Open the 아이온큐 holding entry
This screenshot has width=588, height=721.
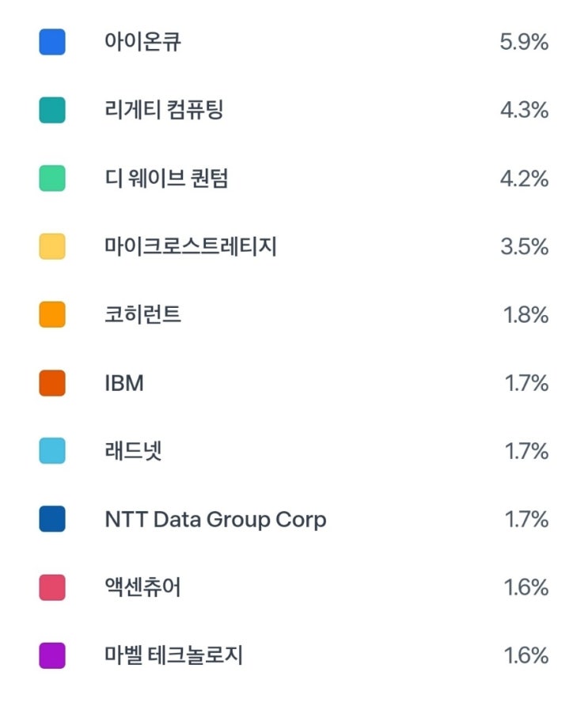(142, 42)
